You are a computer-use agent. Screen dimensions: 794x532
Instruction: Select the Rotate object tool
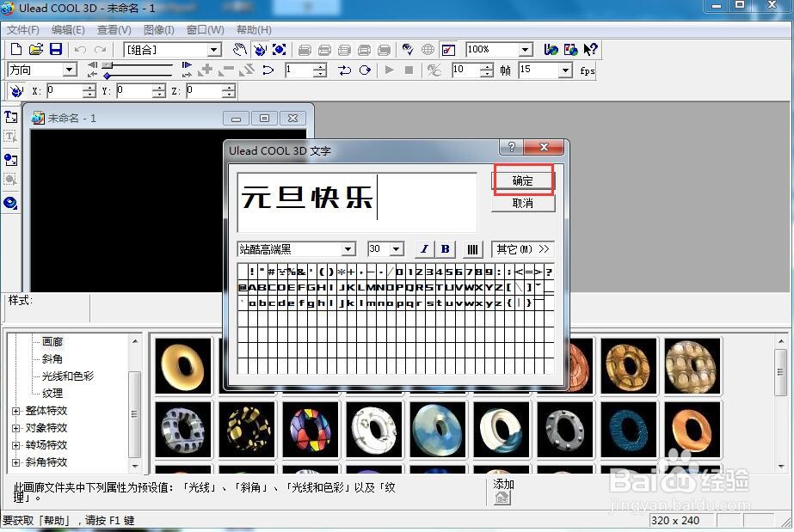260,50
